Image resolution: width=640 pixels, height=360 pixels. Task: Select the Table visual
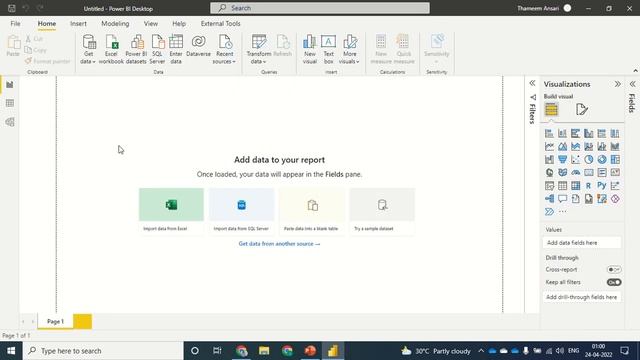coord(562,186)
